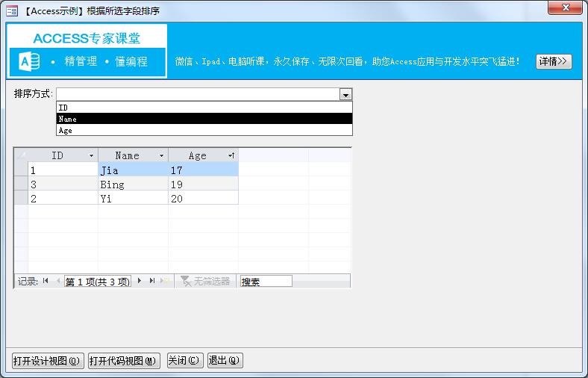Image resolution: width=588 pixels, height=378 pixels.
Task: Select the row selector for the Yi record
Action: click(x=21, y=198)
